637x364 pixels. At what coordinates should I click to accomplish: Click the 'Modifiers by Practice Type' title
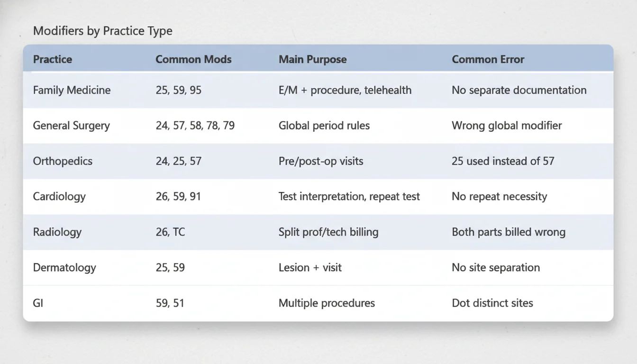103,31
